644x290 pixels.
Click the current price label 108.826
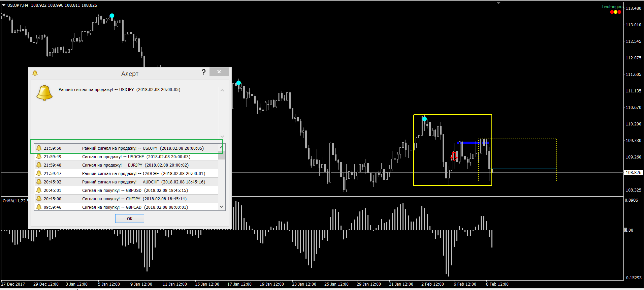point(634,173)
